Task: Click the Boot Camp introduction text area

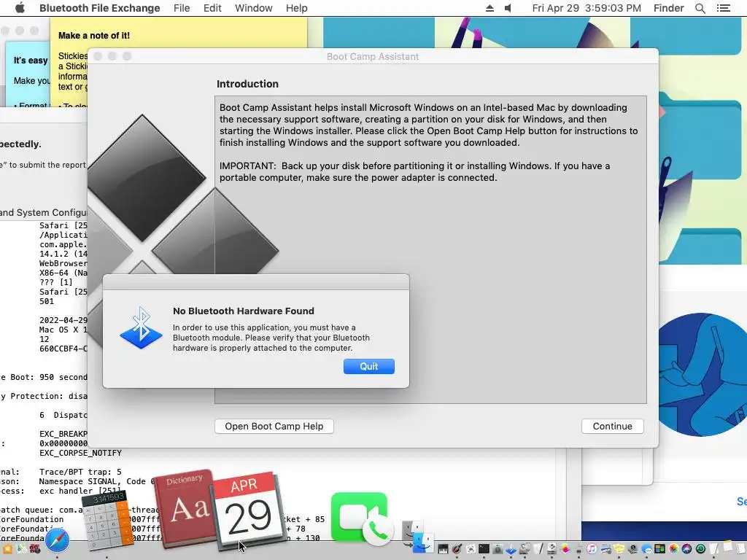Action: click(430, 249)
